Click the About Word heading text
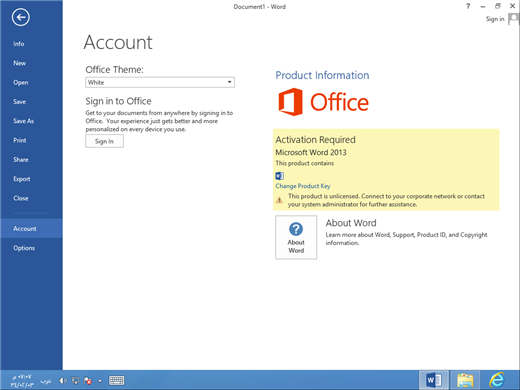 coord(351,223)
